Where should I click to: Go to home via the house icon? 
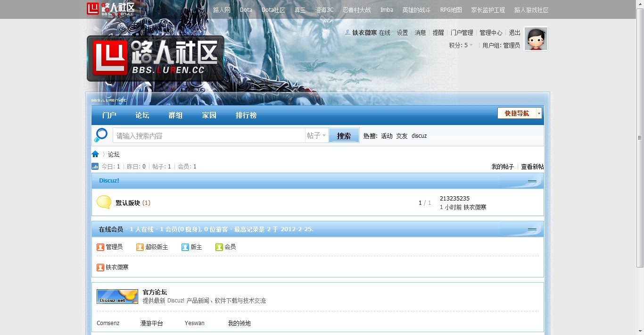point(95,154)
